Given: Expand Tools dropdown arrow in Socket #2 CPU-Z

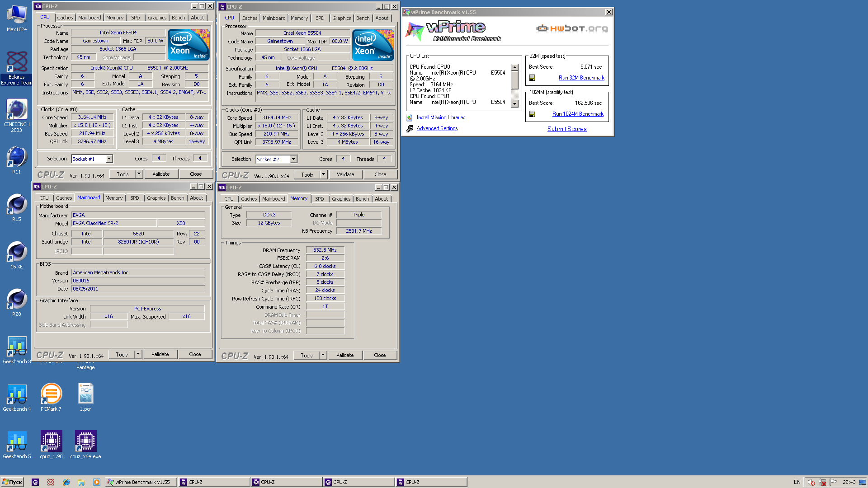Looking at the screenshot, I should [x=324, y=174].
